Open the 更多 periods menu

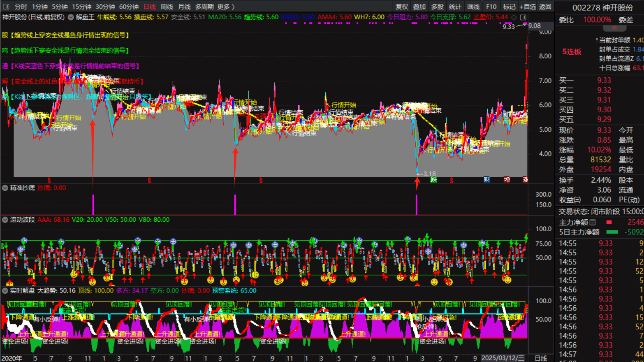click(226, 7)
